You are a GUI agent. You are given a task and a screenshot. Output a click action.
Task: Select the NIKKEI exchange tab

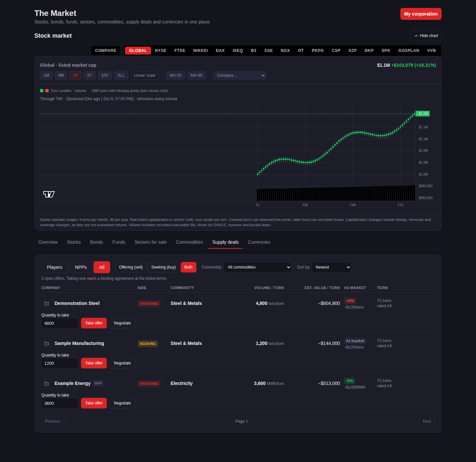(201, 51)
